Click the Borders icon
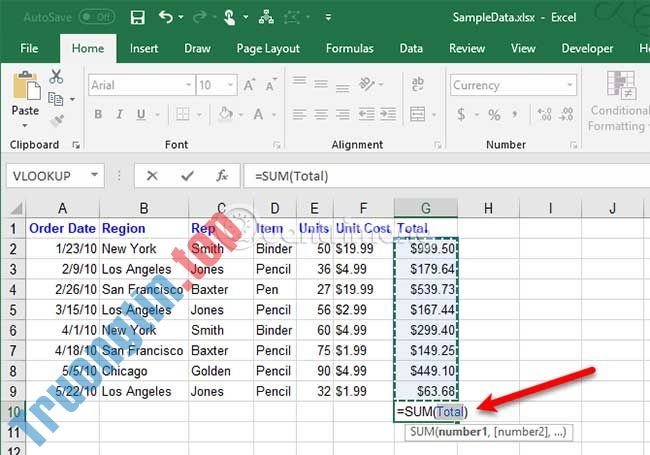This screenshot has width=650, height=455. pos(183,114)
